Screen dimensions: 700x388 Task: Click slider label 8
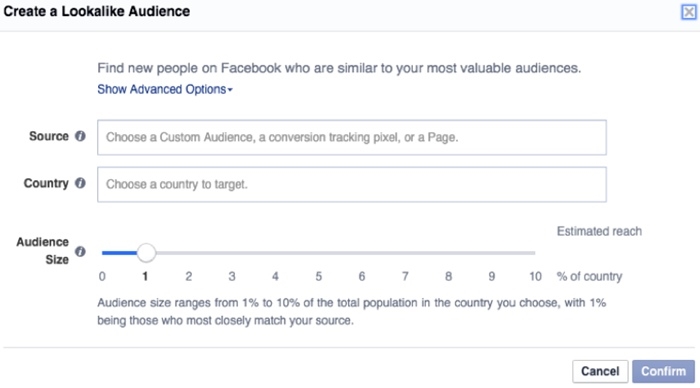coord(449,276)
